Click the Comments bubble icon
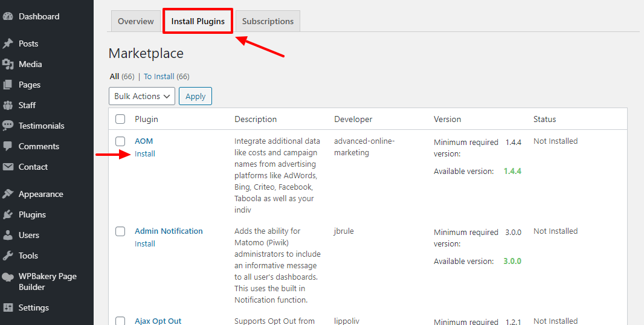The width and height of the screenshot is (644, 325). [x=8, y=146]
